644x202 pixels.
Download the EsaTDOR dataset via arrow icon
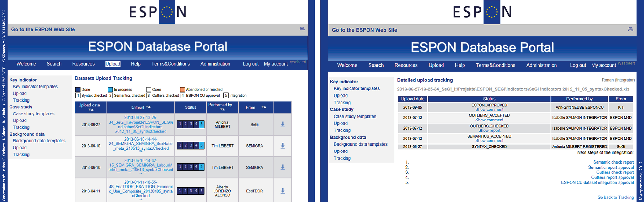(282, 191)
